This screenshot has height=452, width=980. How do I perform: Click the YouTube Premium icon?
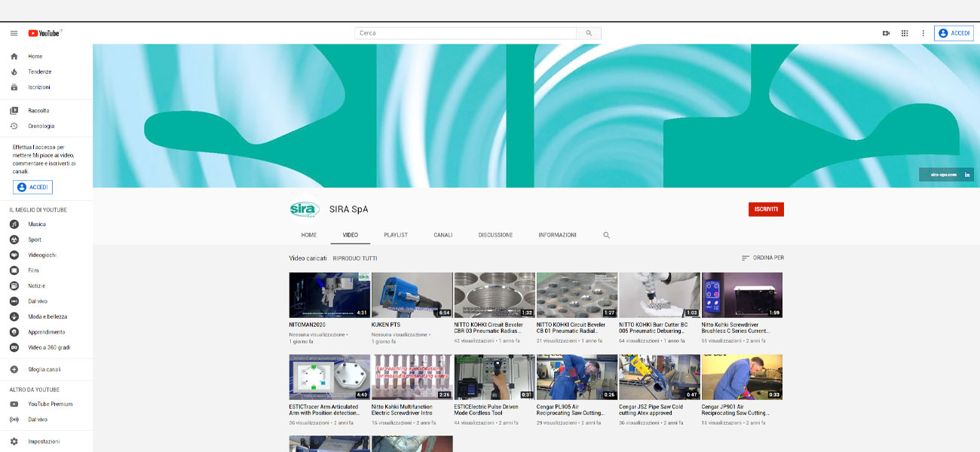coord(14,405)
